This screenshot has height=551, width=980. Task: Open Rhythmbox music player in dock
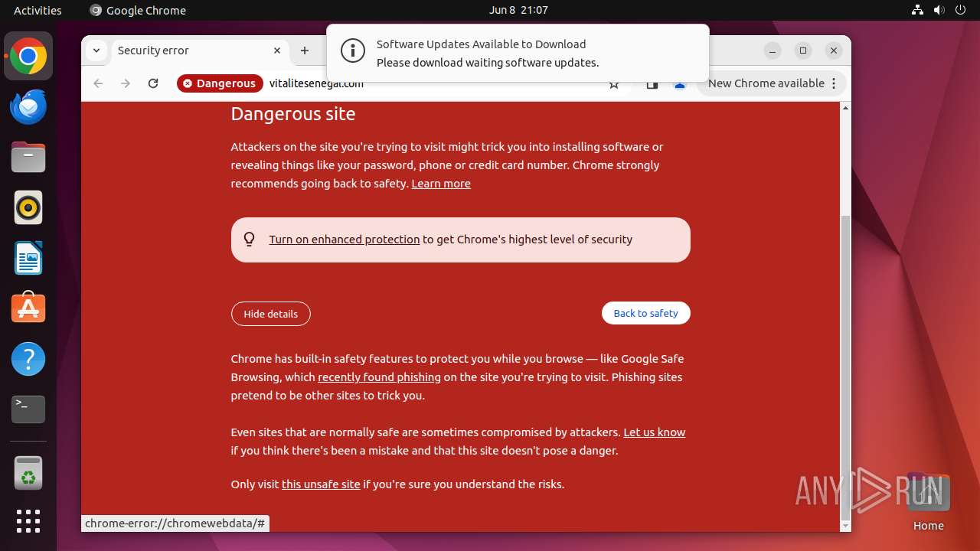pyautogui.click(x=28, y=207)
